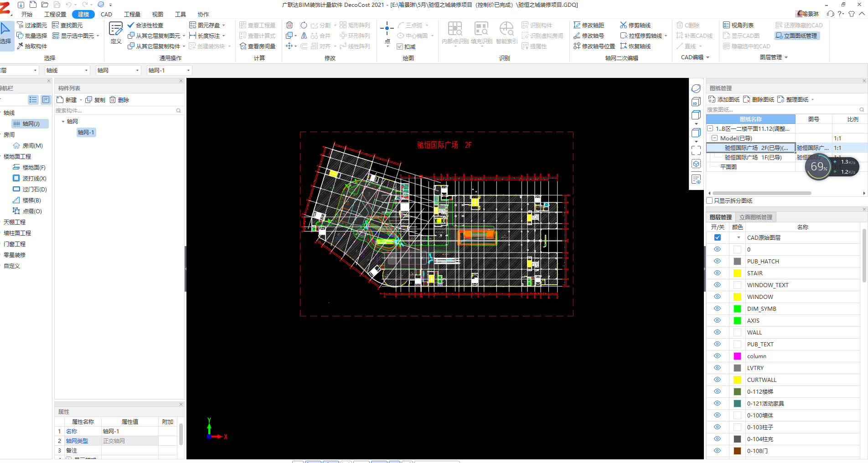This screenshot has width=868, height=463.
Task: Click the yellow STAIR color swatch
Action: (737, 273)
